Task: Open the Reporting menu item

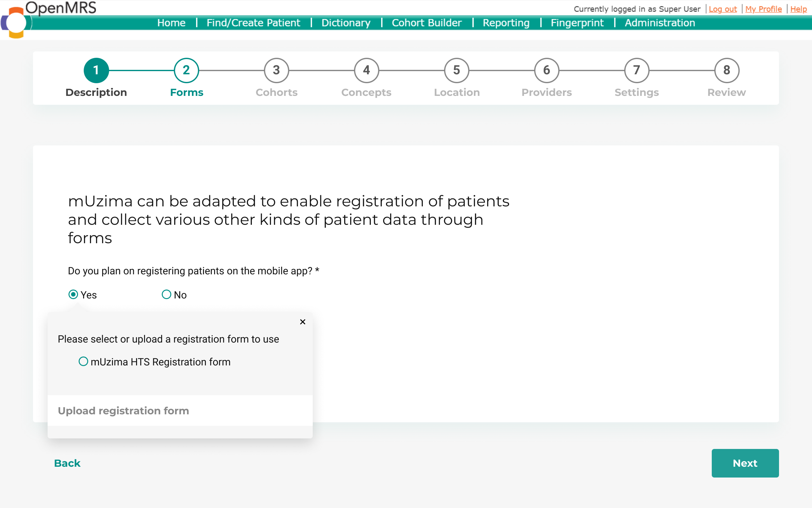Action: pyautogui.click(x=506, y=23)
